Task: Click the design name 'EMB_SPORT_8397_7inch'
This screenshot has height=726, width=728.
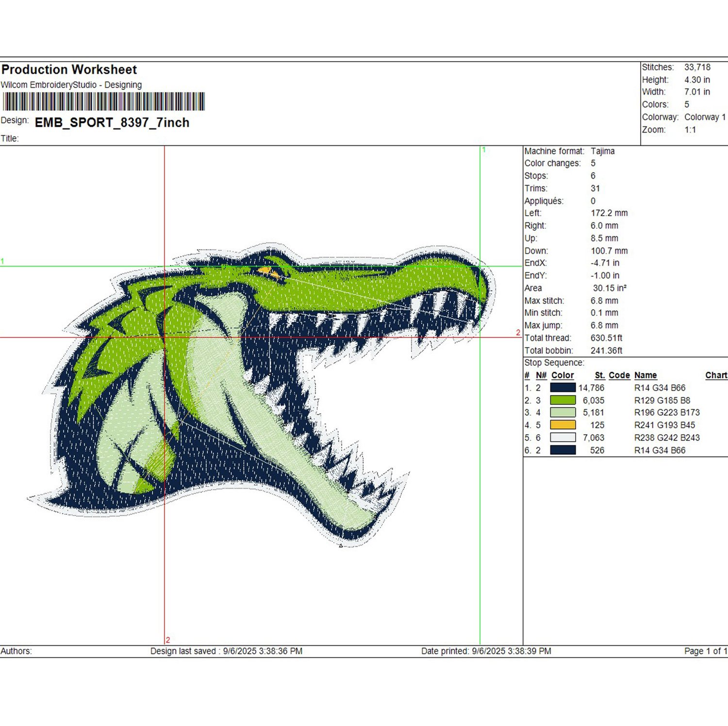Action: pos(112,122)
